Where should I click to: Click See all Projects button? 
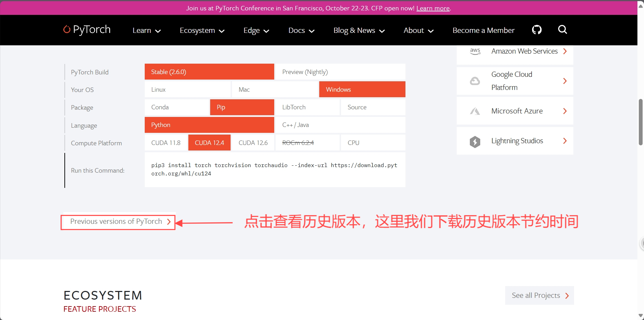[539, 295]
